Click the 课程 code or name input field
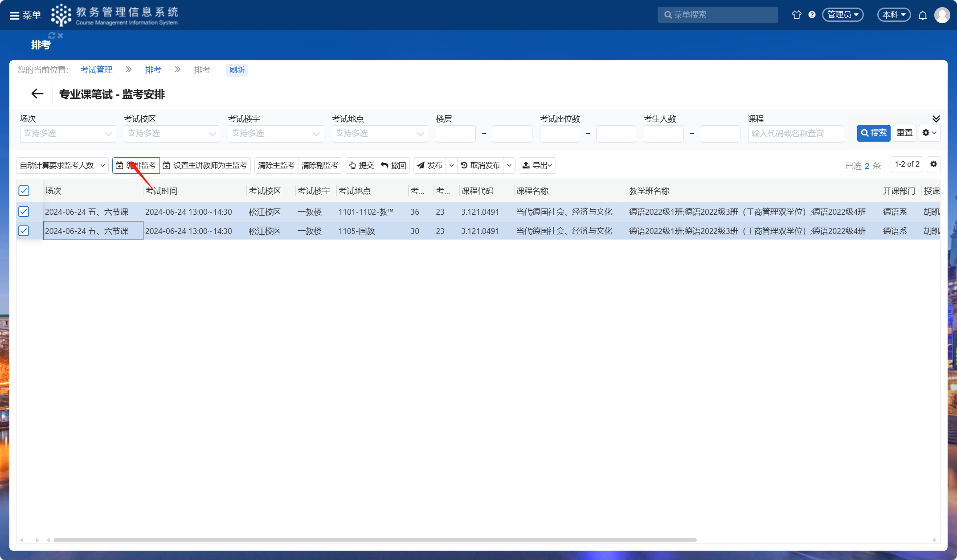 pos(796,134)
